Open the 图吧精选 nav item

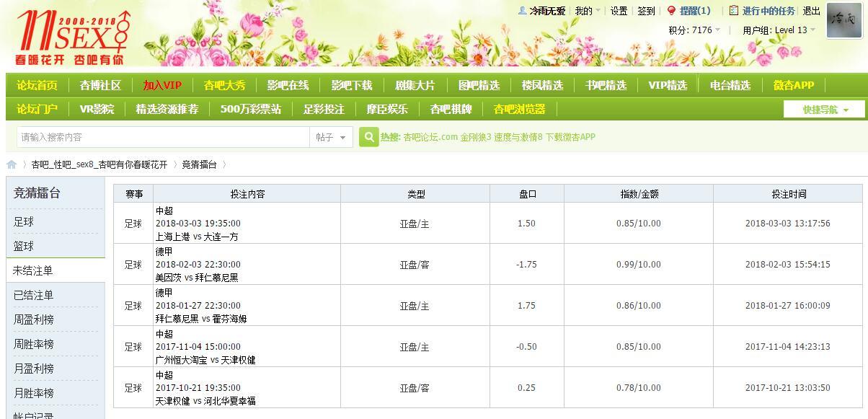[x=479, y=85]
